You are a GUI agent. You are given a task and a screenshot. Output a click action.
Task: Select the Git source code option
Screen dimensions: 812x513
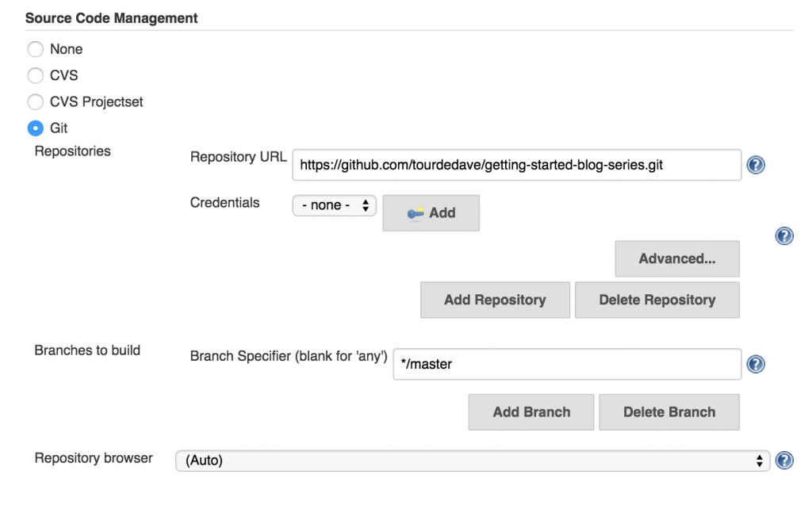tap(35, 128)
